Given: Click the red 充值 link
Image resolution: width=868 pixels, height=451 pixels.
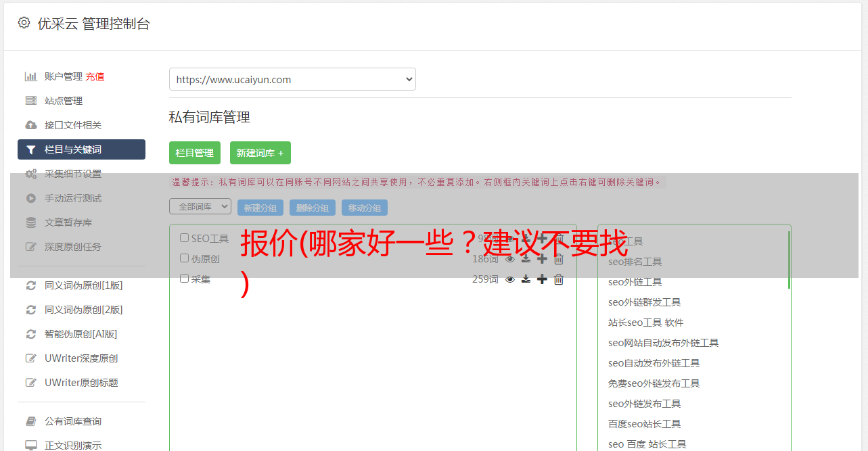Looking at the screenshot, I should [95, 76].
